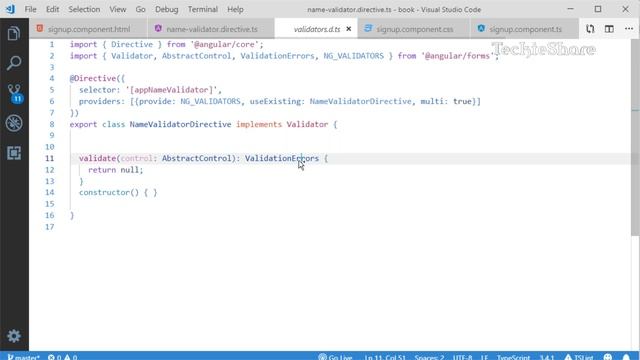Viewport: 640px width, 360px height.
Task: Click the master branch indicator in status bar
Action: point(23,357)
